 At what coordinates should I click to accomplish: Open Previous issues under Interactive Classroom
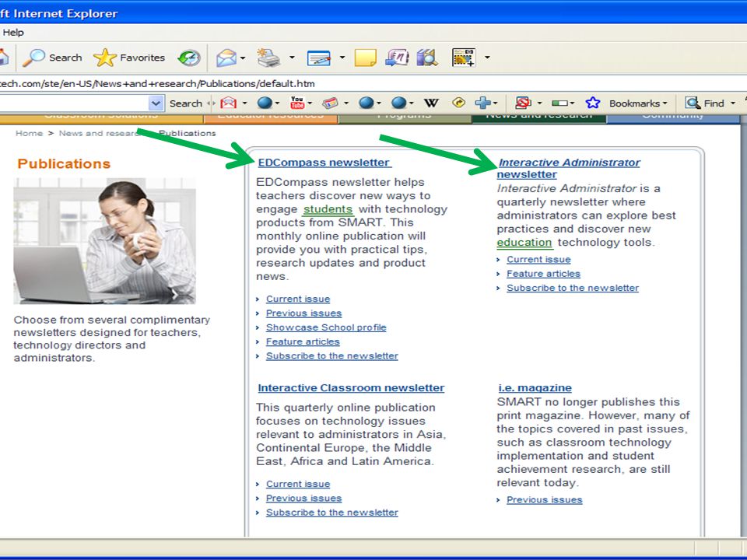303,498
